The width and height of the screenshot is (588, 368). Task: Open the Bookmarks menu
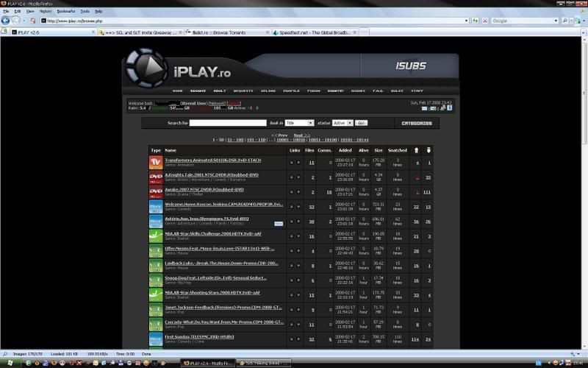[x=66, y=11]
